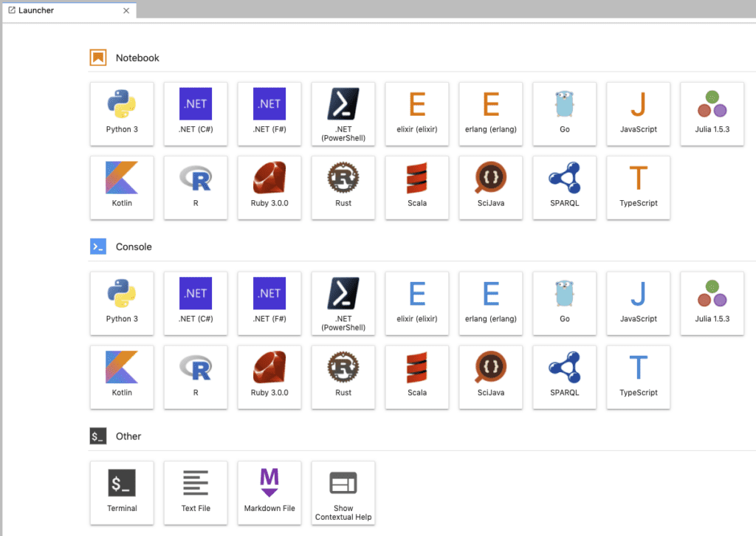Create a Julia 1.5.3 notebook
The width and height of the screenshot is (756, 536).
point(712,114)
